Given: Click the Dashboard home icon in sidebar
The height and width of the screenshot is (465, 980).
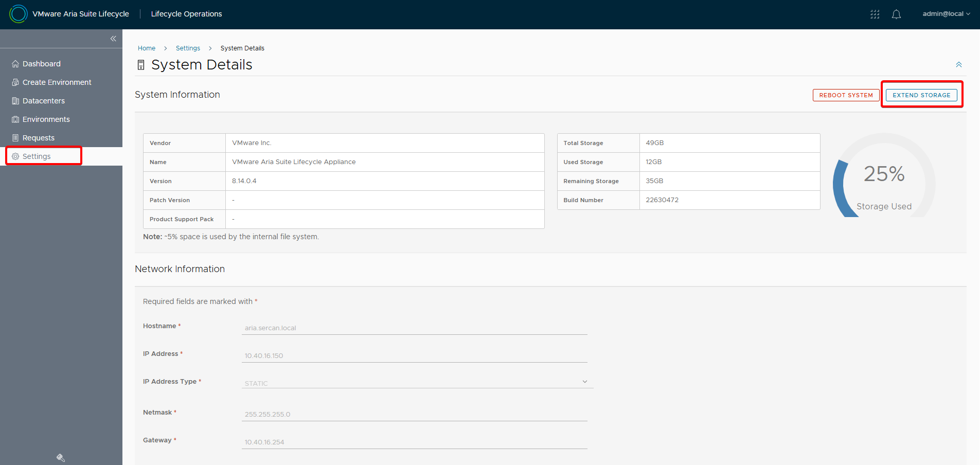Looking at the screenshot, I should pyautogui.click(x=15, y=64).
